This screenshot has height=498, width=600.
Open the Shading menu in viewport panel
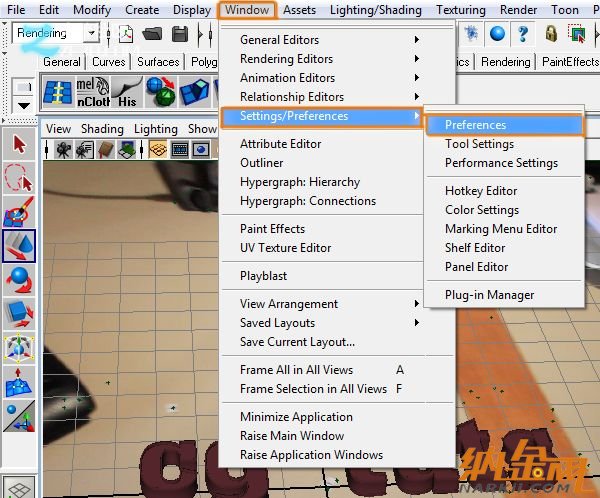click(102, 129)
